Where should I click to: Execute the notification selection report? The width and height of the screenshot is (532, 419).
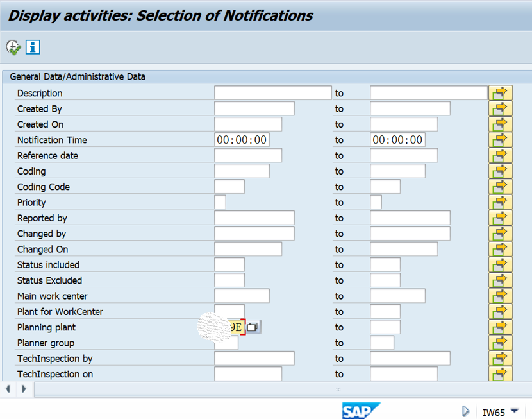coord(12,47)
